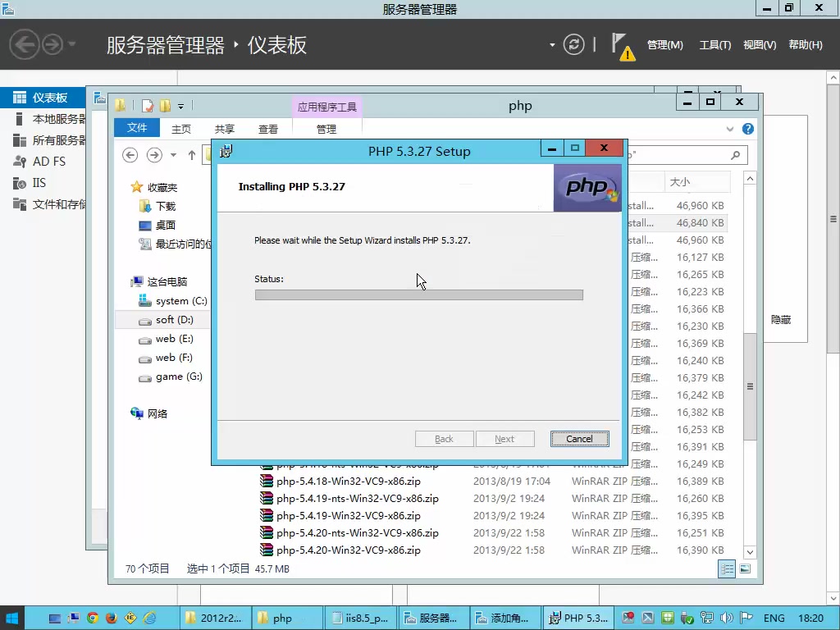Image resolution: width=840 pixels, height=630 pixels.
Task: Switch Explorer to large icons view
Action: (745, 569)
